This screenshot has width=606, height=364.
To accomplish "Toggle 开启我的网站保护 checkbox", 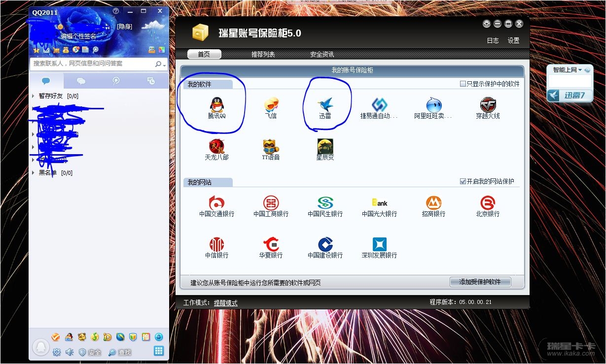I will point(463,181).
